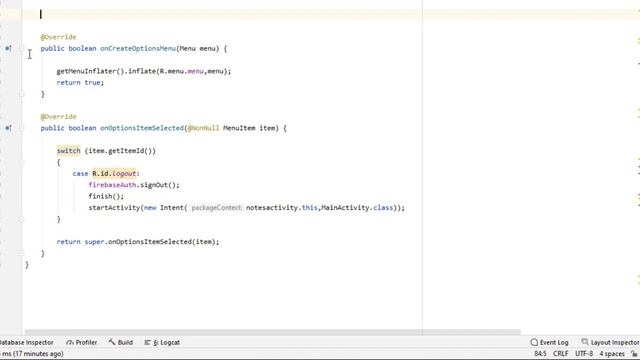This screenshot has height=360, width=640.
Task: Click the Profiler gauge icon
Action: pyautogui.click(x=70, y=342)
